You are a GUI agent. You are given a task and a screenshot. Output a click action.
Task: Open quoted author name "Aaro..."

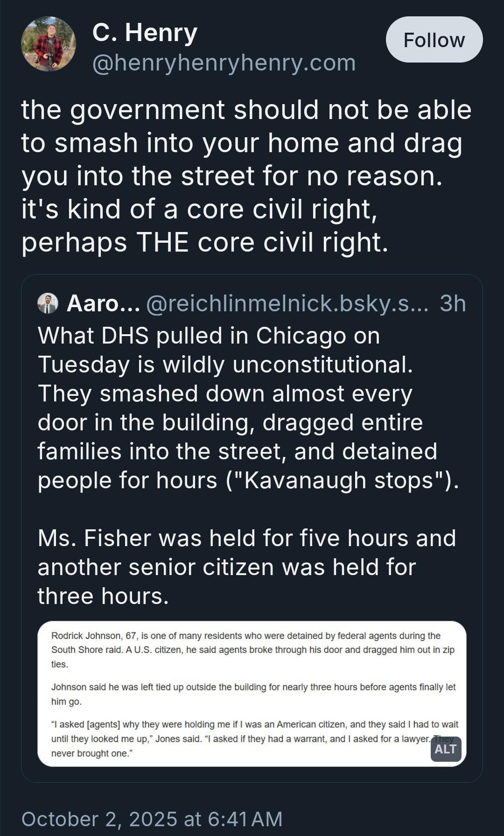(x=103, y=303)
